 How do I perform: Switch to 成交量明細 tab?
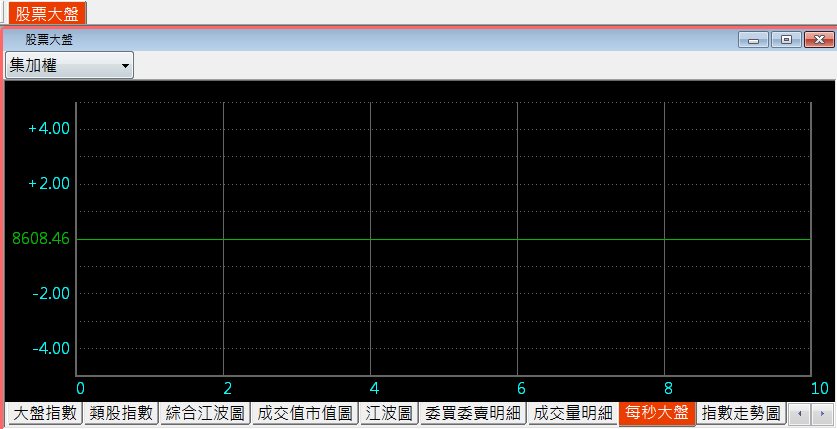(572, 413)
